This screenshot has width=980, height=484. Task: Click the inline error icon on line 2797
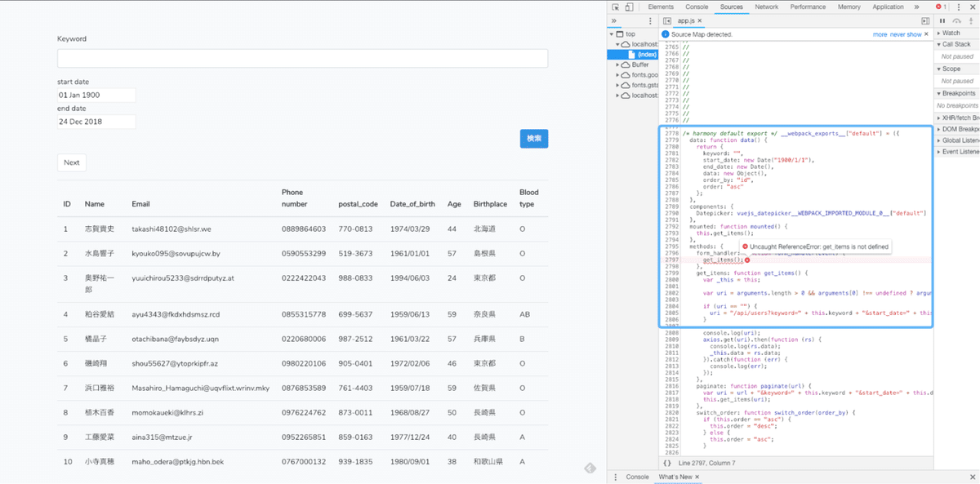click(747, 260)
